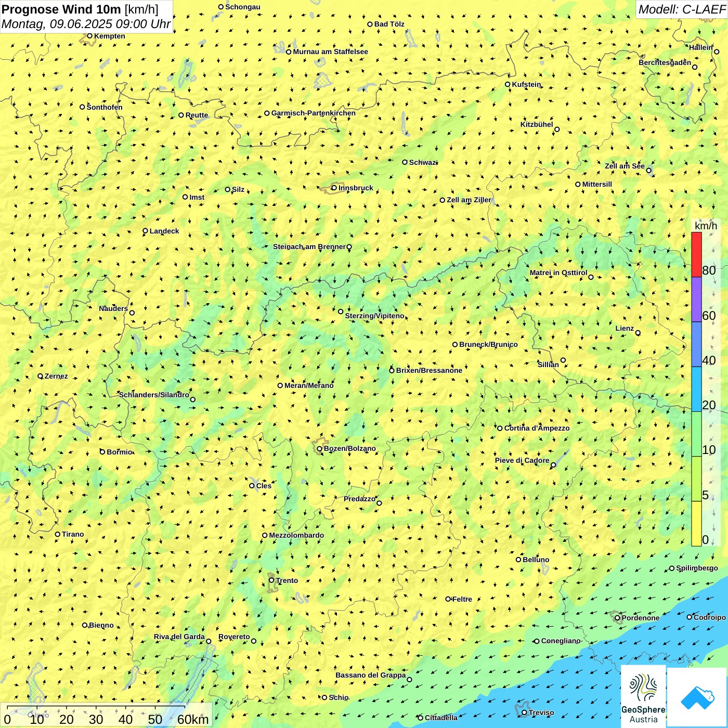Click the 'Pieve di Cadore' label

(522, 460)
